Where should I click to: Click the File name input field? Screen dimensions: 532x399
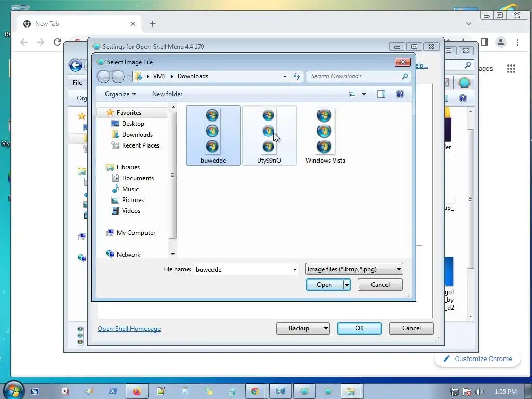point(242,270)
